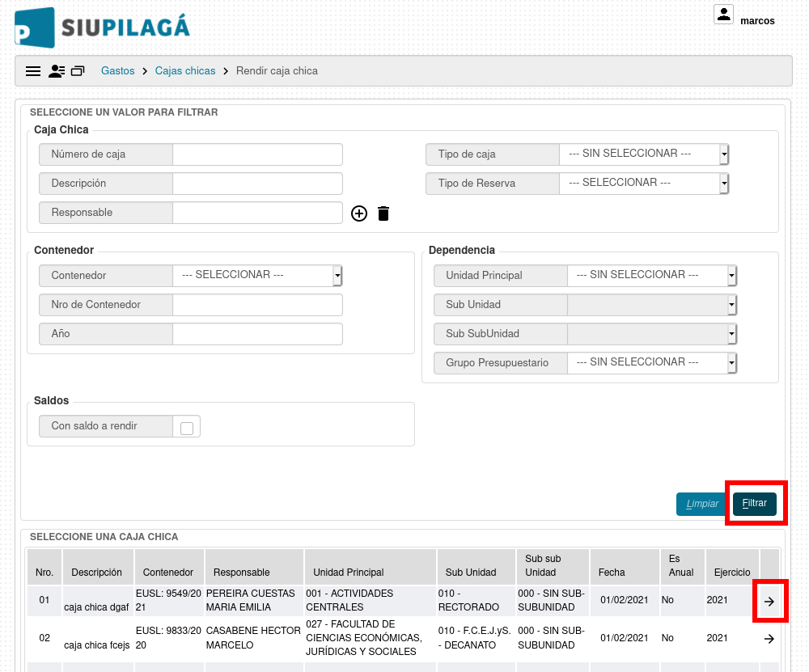Click the Sub Unidad column header
Screen dimensions: 809x672
tap(477, 567)
